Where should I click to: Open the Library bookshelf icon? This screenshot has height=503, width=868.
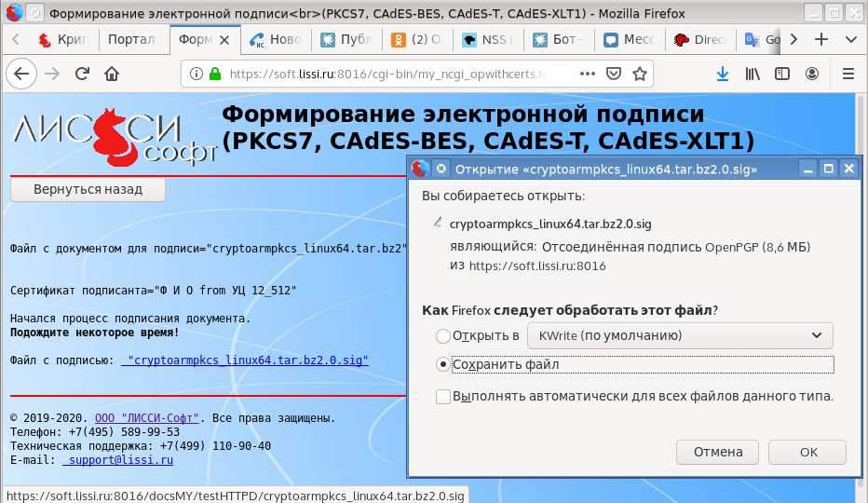(x=752, y=75)
